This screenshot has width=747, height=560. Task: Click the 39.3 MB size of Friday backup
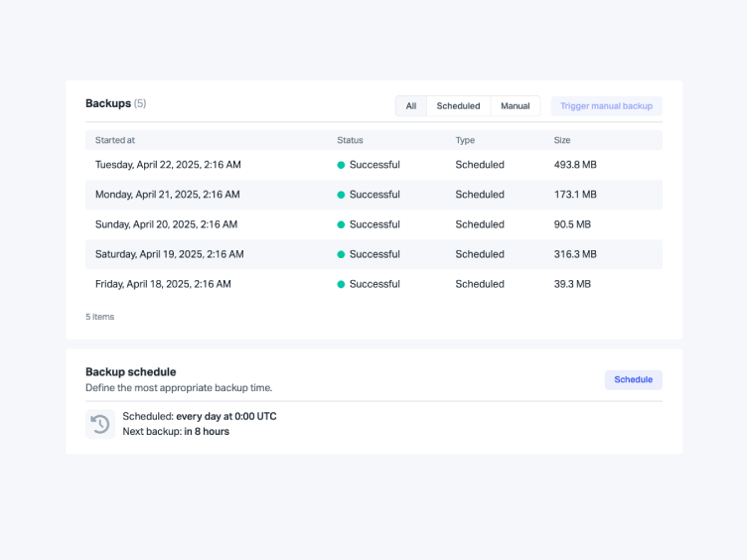pyautogui.click(x=572, y=284)
